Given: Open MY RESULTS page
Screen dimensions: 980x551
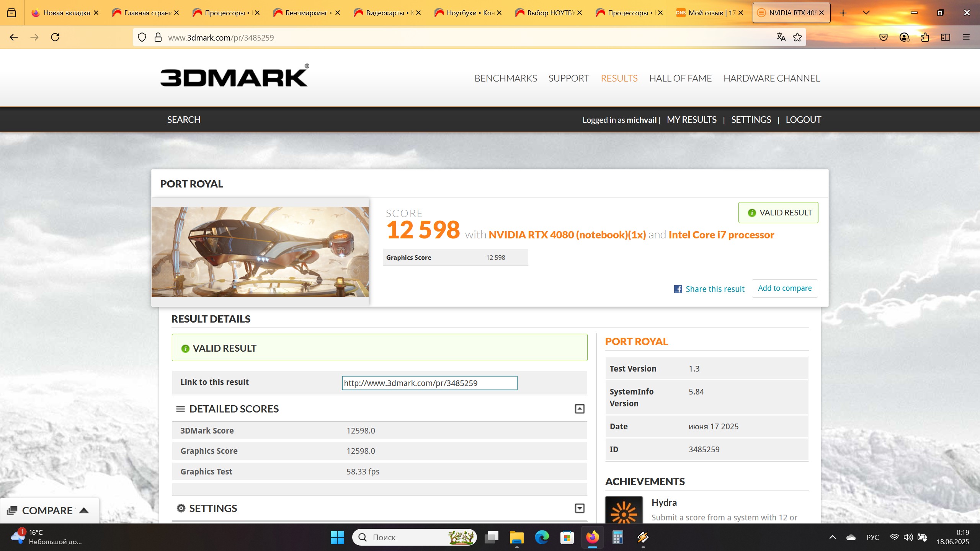Looking at the screenshot, I should coord(691,120).
